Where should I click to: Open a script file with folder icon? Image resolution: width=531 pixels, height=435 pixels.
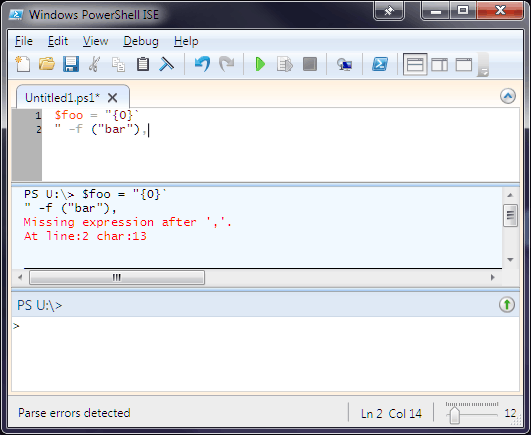tap(47, 64)
